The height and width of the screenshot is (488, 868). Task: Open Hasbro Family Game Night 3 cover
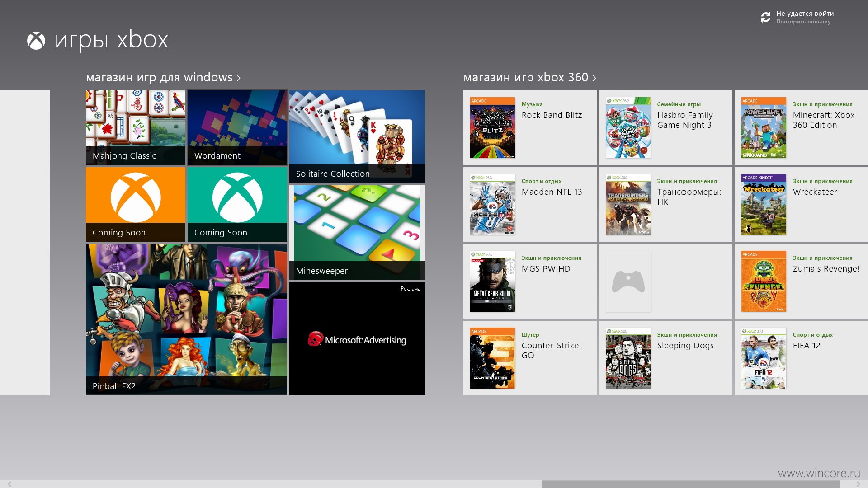tap(628, 128)
